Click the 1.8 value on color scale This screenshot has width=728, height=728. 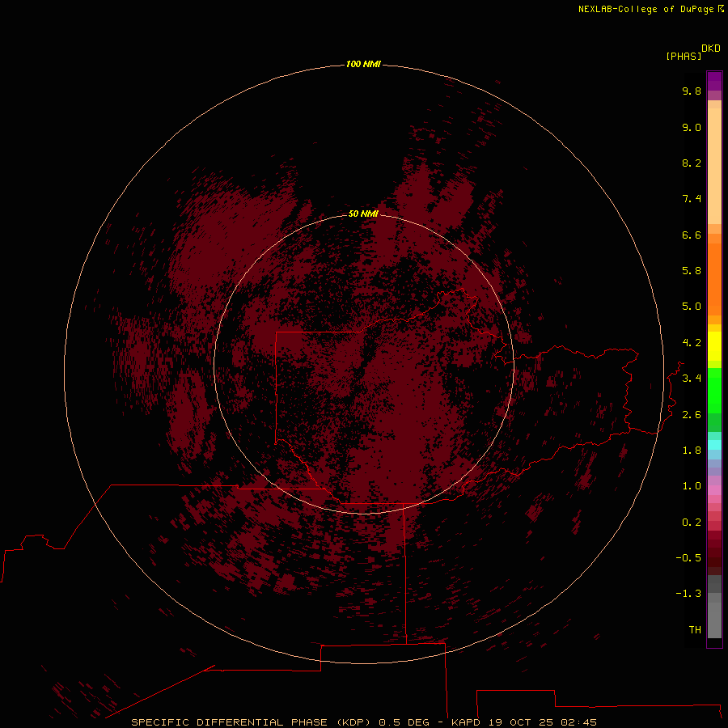(692, 451)
